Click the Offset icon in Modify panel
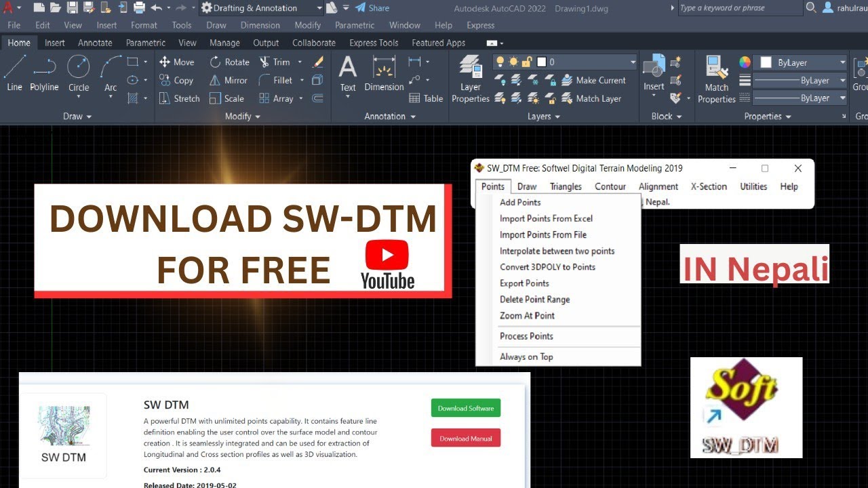 [x=317, y=98]
